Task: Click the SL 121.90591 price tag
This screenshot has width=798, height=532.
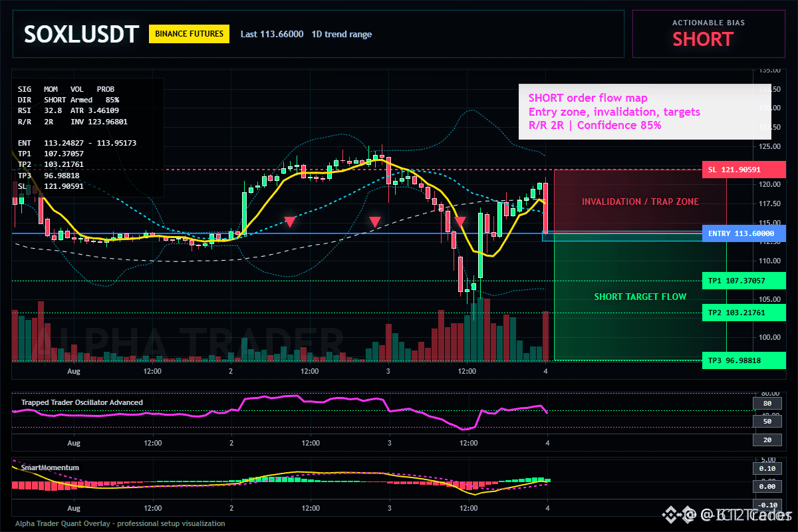Action: (x=743, y=170)
